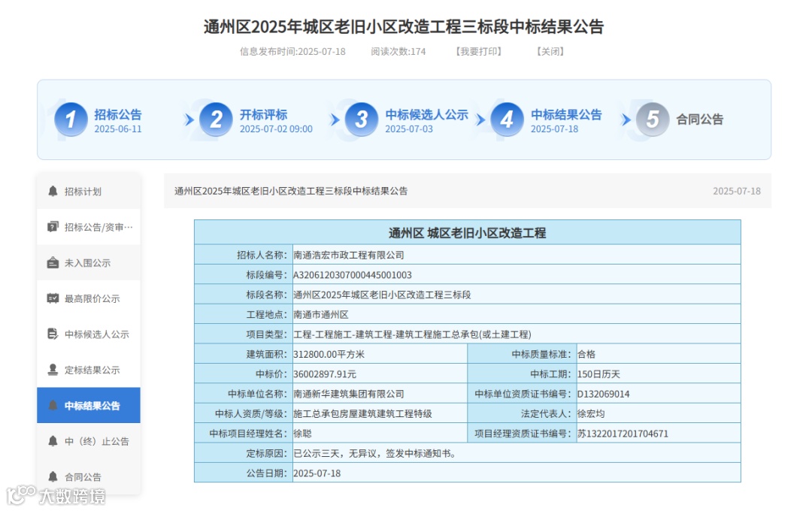Click step 1 circle for 招标公告
Image resolution: width=812 pixels, height=511 pixels.
coord(71,119)
